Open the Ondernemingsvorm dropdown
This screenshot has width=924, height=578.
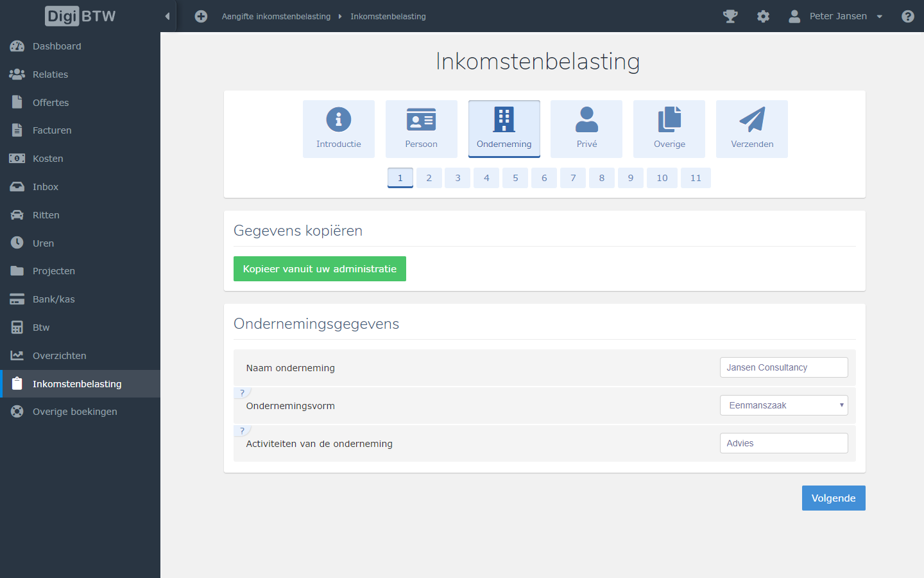[783, 405]
